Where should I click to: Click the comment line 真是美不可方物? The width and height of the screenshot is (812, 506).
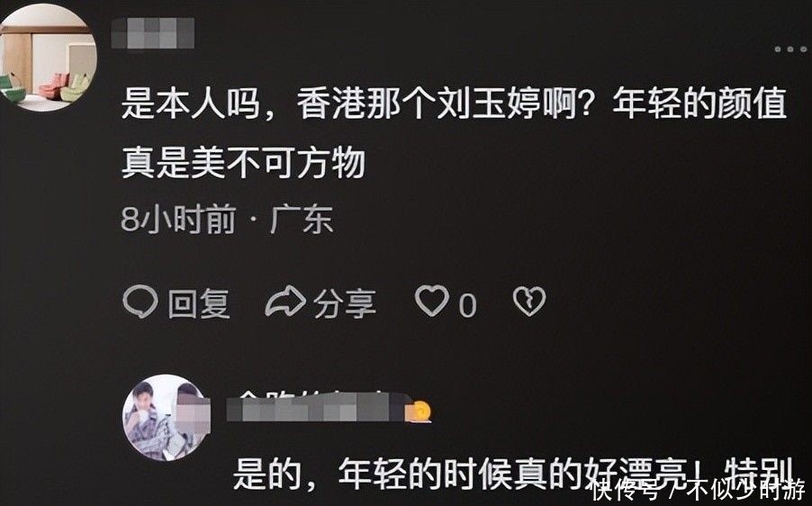coord(243,162)
